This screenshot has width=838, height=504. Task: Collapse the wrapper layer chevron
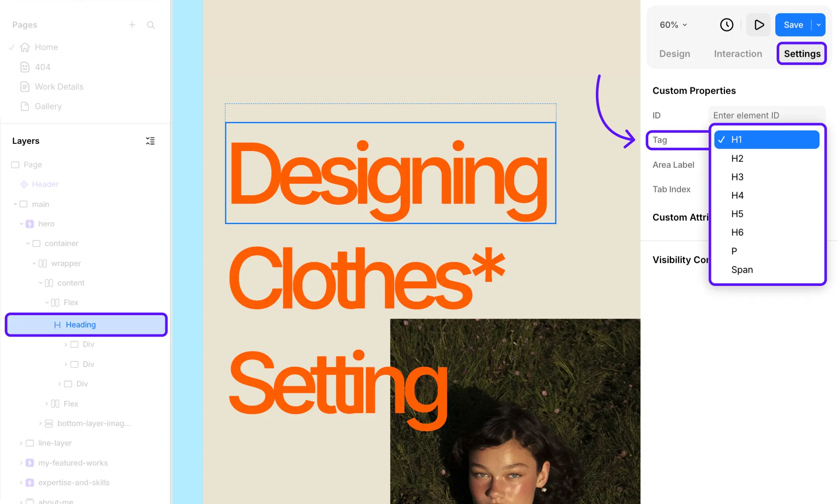pos(34,263)
